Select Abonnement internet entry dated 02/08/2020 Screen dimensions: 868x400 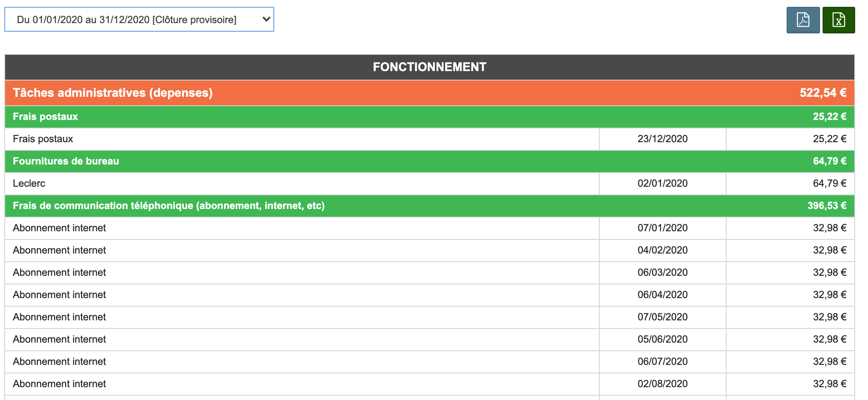click(60, 384)
